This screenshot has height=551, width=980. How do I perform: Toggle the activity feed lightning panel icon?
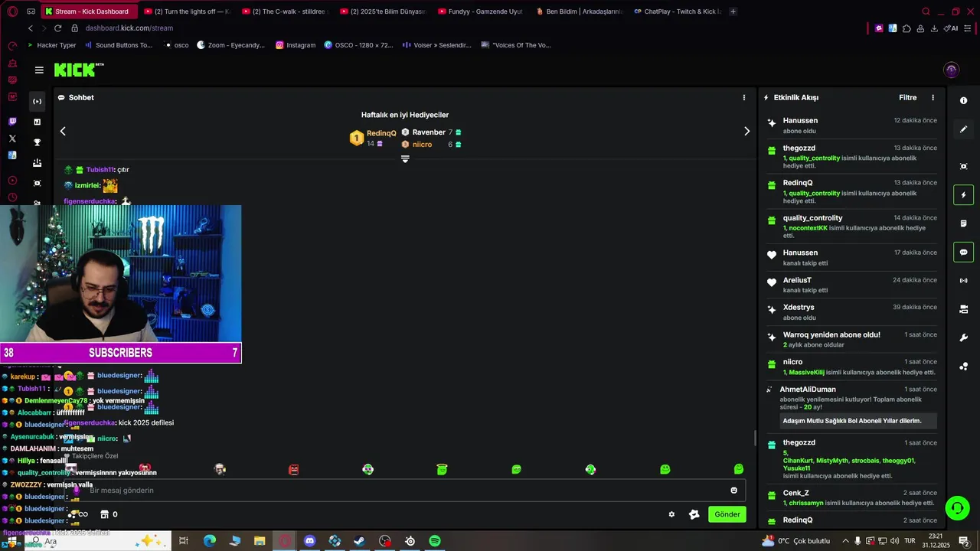point(963,195)
